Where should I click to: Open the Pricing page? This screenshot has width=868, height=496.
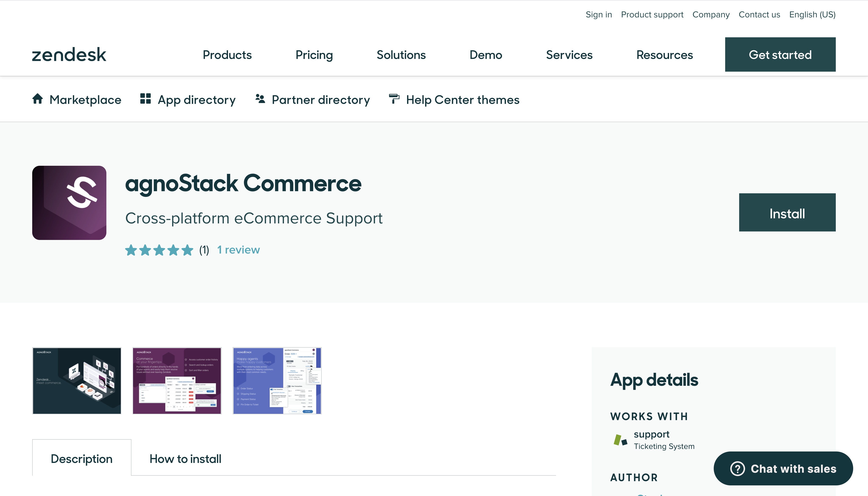coord(314,55)
